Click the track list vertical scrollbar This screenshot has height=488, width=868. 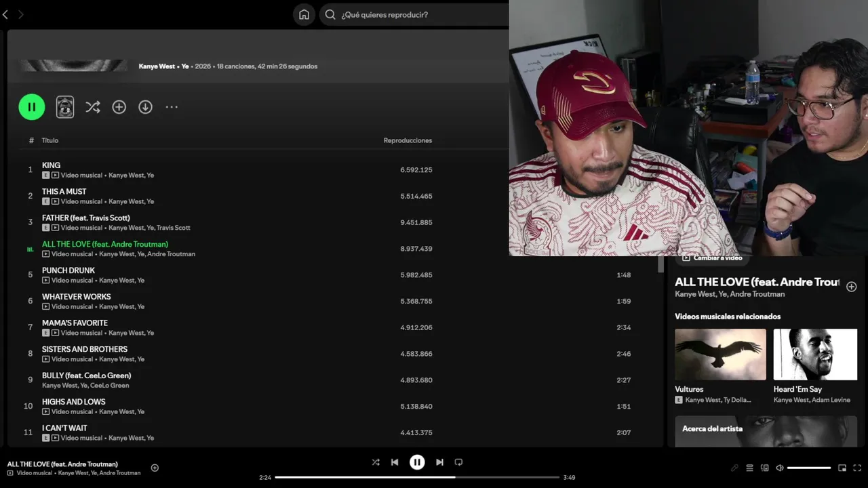[x=660, y=264]
